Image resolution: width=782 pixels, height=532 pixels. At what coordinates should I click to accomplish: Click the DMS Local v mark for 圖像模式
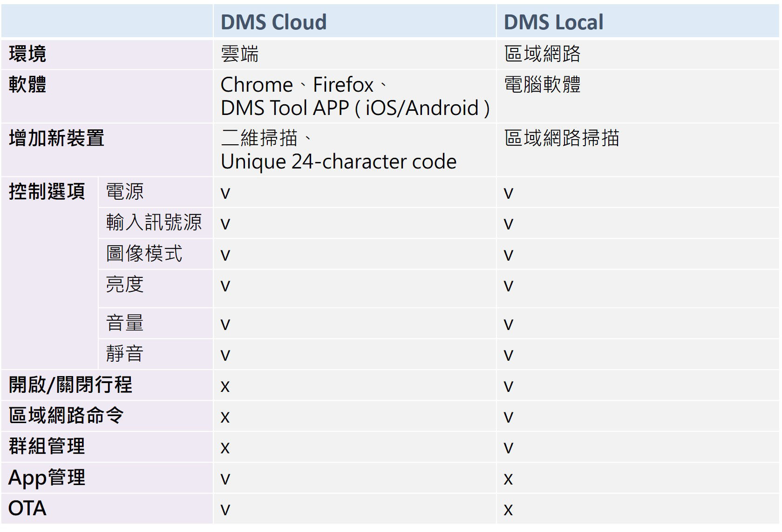pos(509,255)
